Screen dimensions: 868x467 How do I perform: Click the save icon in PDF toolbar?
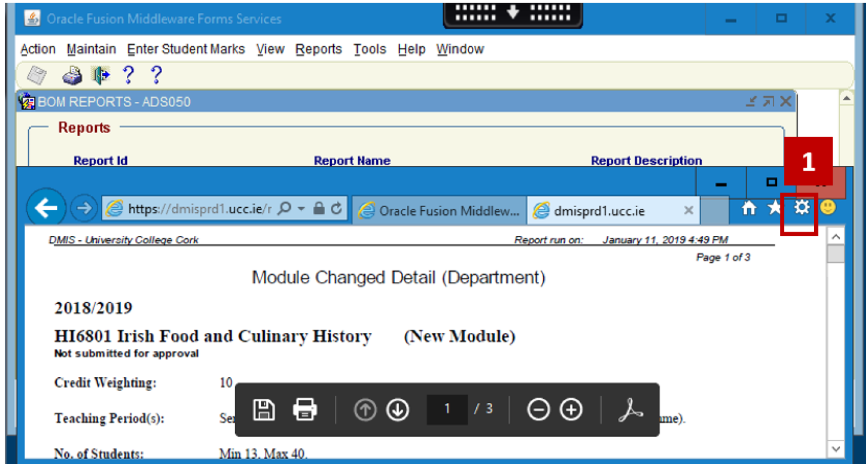[264, 410]
